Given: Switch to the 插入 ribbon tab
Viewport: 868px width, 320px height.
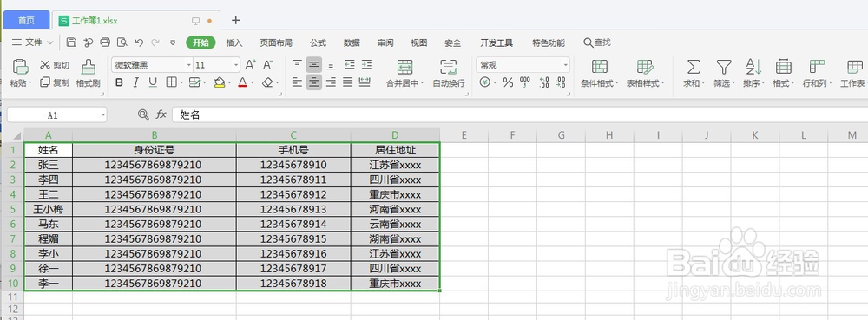Looking at the screenshot, I should pos(234,42).
